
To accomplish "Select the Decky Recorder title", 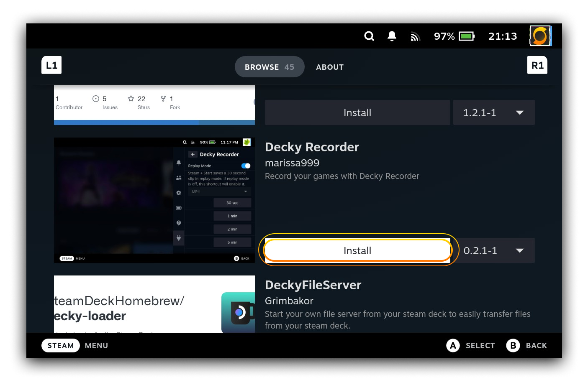I will 312,147.
